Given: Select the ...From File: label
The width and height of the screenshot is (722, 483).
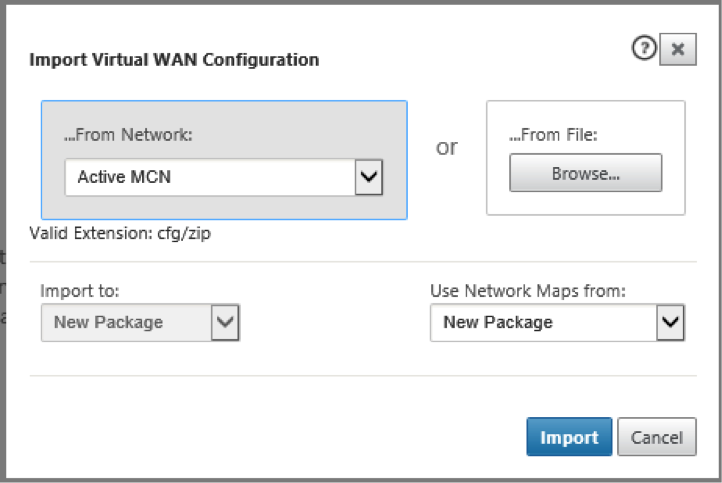Looking at the screenshot, I should coord(553,135).
